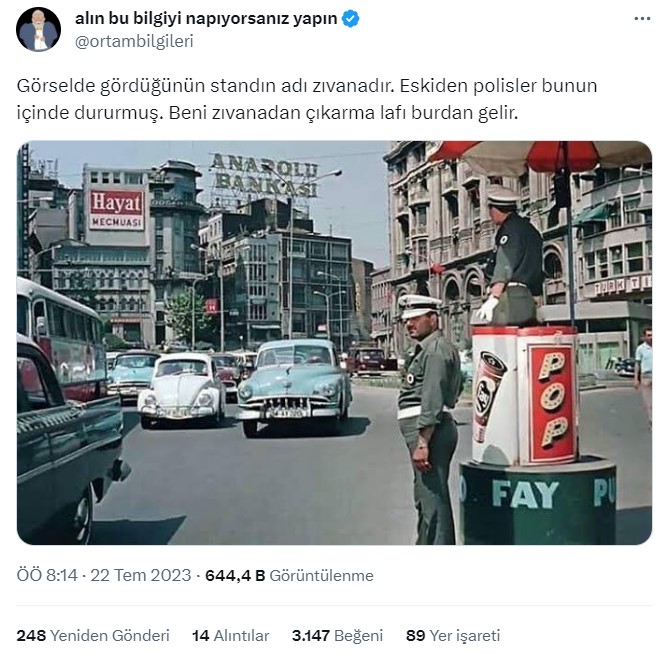Click the Anadolu Bankası rooftop sign
The image size is (666, 654).
pyautogui.click(x=265, y=175)
